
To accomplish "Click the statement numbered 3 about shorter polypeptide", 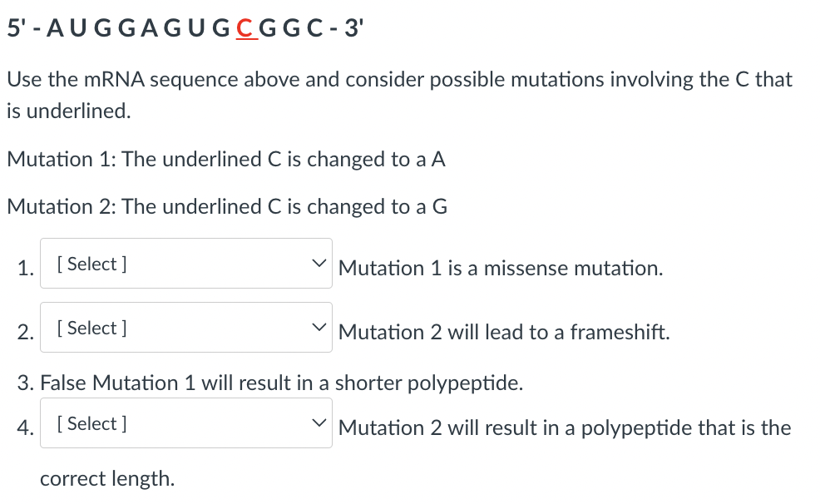I will (x=274, y=383).
